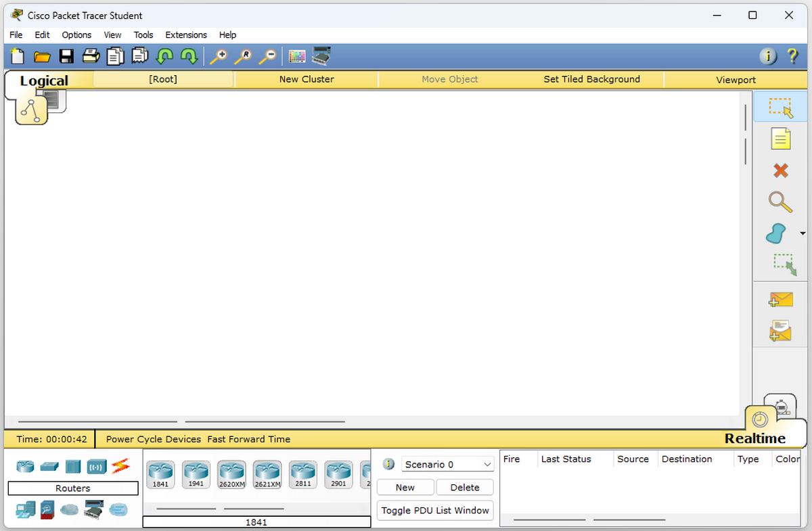Open the Tools menu
Viewport: 812px width, 531px height.
coord(143,34)
